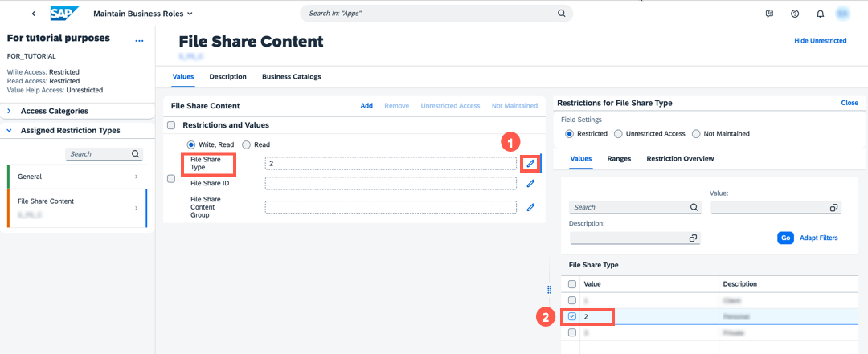Click the File Share Type value field
Viewport: 868px width, 354px height.
pos(391,163)
